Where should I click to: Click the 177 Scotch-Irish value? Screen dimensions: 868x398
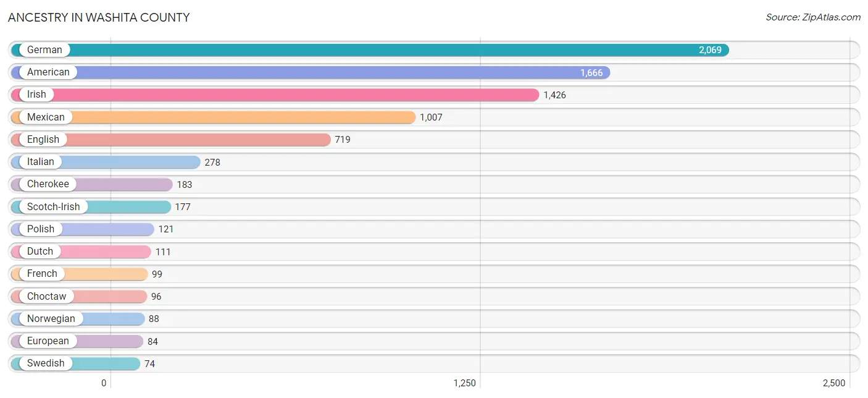tap(183, 207)
